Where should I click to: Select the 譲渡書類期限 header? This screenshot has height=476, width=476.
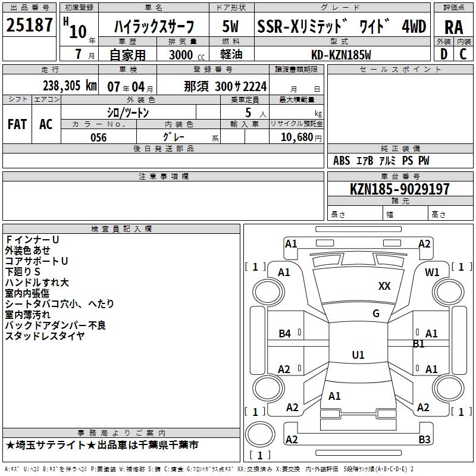click(296, 69)
